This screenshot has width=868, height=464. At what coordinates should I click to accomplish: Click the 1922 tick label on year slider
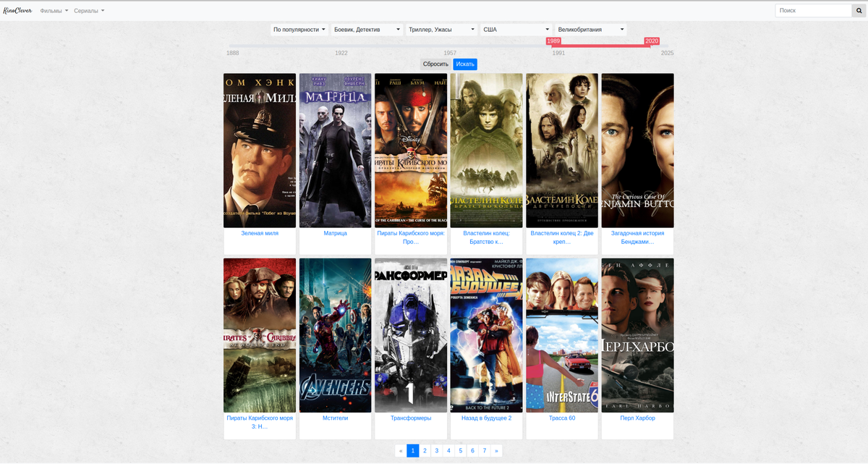[341, 54]
